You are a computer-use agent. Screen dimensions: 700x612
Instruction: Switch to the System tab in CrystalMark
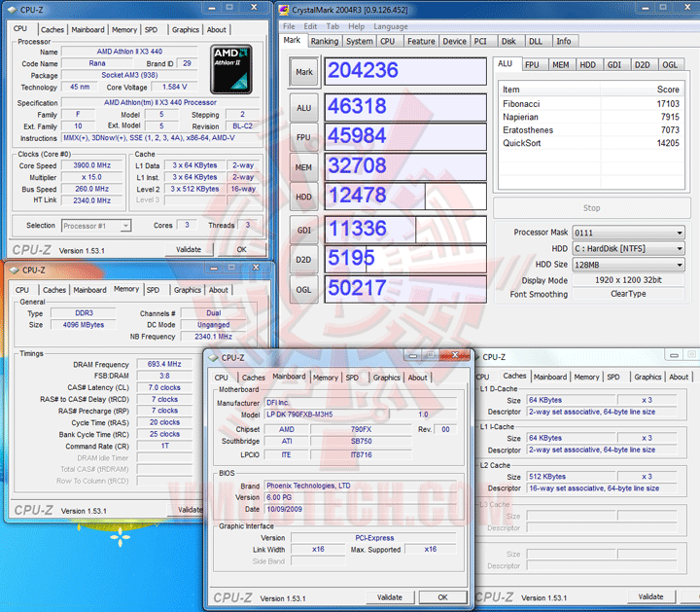coord(360,41)
